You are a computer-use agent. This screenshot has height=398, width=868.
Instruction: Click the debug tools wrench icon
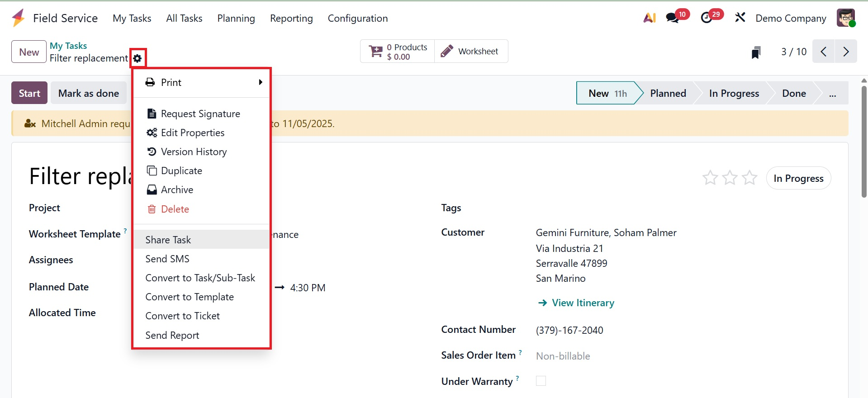pyautogui.click(x=740, y=18)
